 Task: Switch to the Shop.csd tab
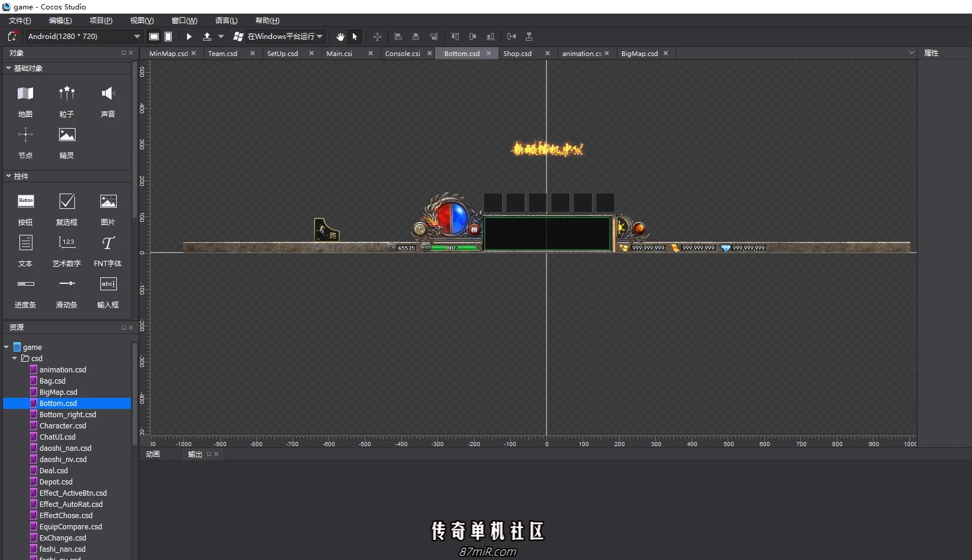[x=518, y=54]
